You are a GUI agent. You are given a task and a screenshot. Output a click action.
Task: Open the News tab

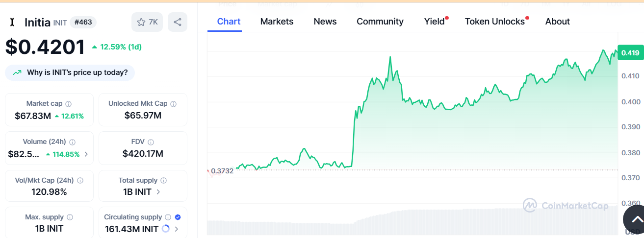[325, 22]
